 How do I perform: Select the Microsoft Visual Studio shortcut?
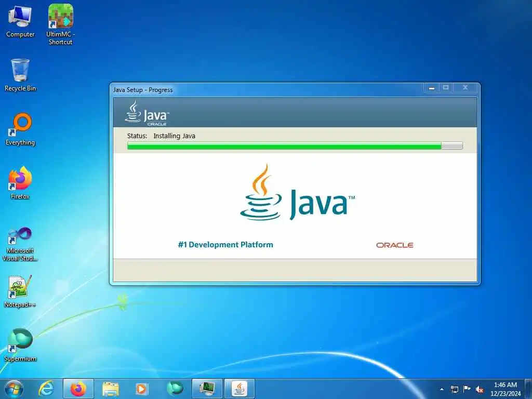(20, 244)
